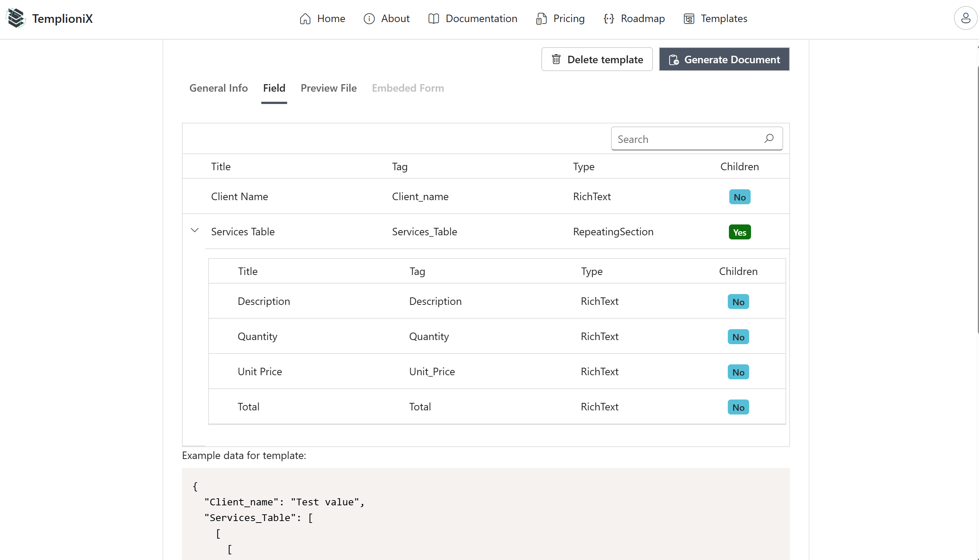This screenshot has width=979, height=560.
Task: Click the Services_Table tag cell
Action: (425, 232)
